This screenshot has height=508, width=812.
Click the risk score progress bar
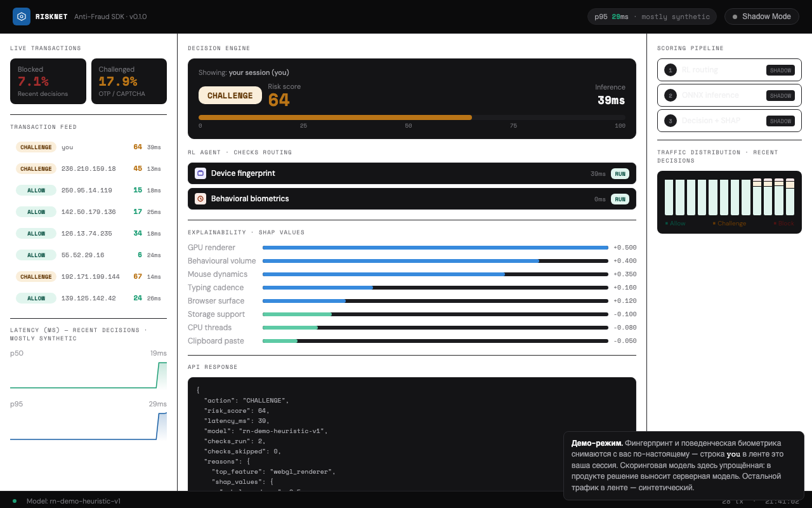pos(412,117)
